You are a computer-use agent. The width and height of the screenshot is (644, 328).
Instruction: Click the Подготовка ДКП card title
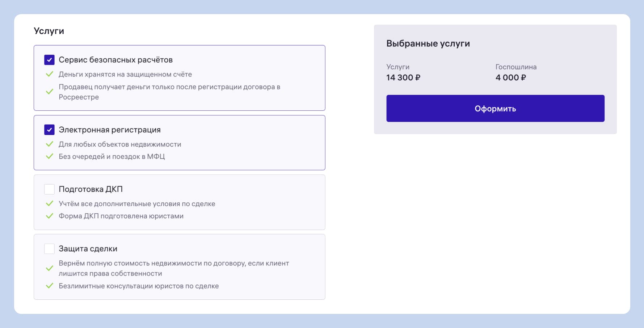(x=91, y=189)
